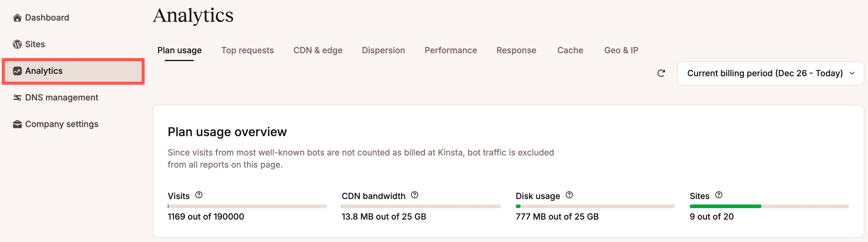
Task: Click the Dashboard home icon
Action: coord(17,18)
